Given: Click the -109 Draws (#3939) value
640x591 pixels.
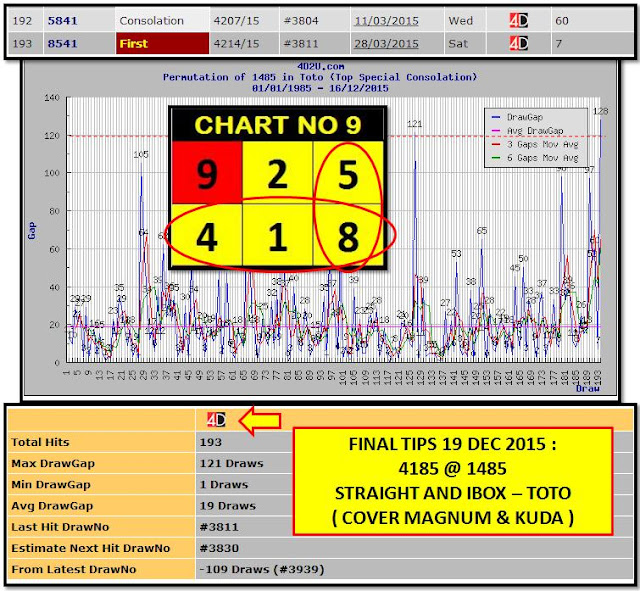Looking at the screenshot, I should click(262, 569).
